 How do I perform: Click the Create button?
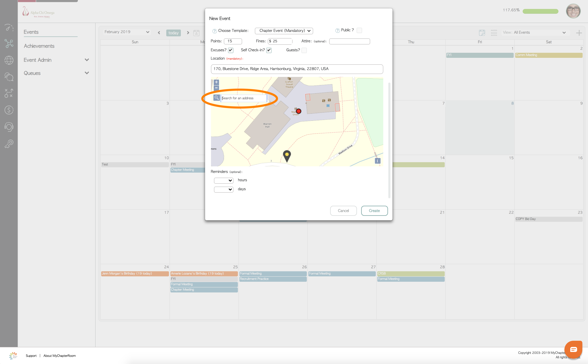[x=374, y=211]
